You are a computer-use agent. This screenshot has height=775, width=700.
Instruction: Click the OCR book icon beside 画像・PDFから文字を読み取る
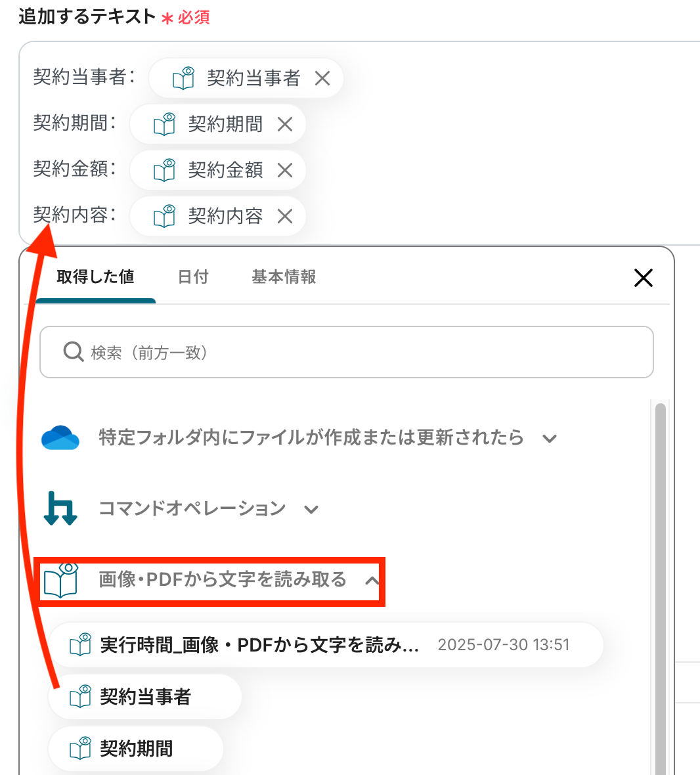[61, 580]
